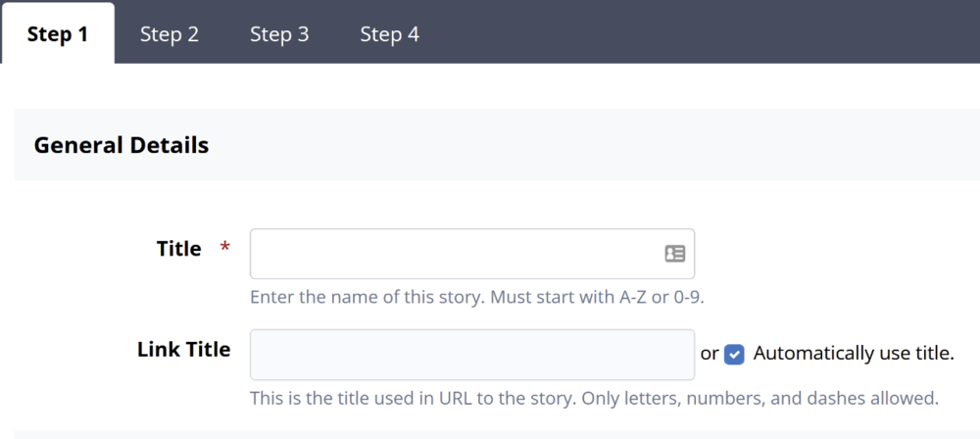
Task: Click into the Link Title input field
Action: click(x=471, y=354)
